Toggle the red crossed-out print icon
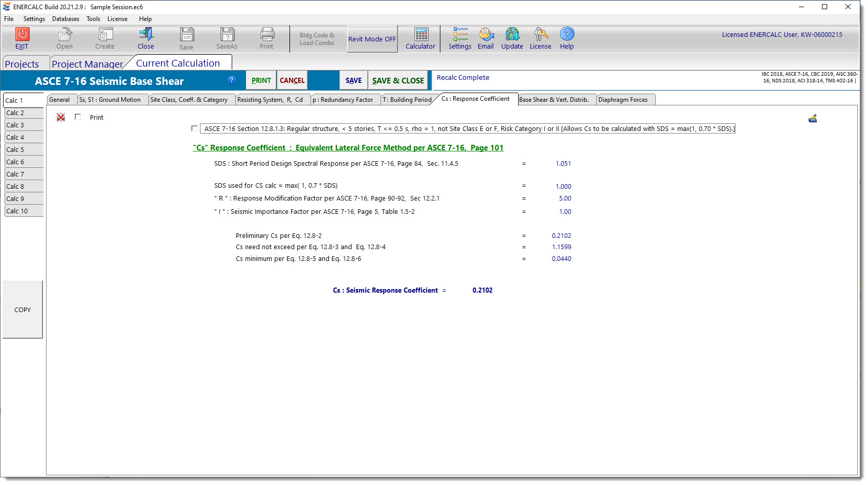The width and height of the screenshot is (868, 485). (x=61, y=117)
